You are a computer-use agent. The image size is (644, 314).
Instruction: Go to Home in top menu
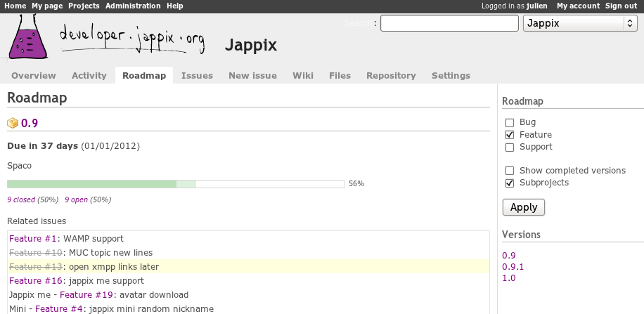(x=15, y=6)
